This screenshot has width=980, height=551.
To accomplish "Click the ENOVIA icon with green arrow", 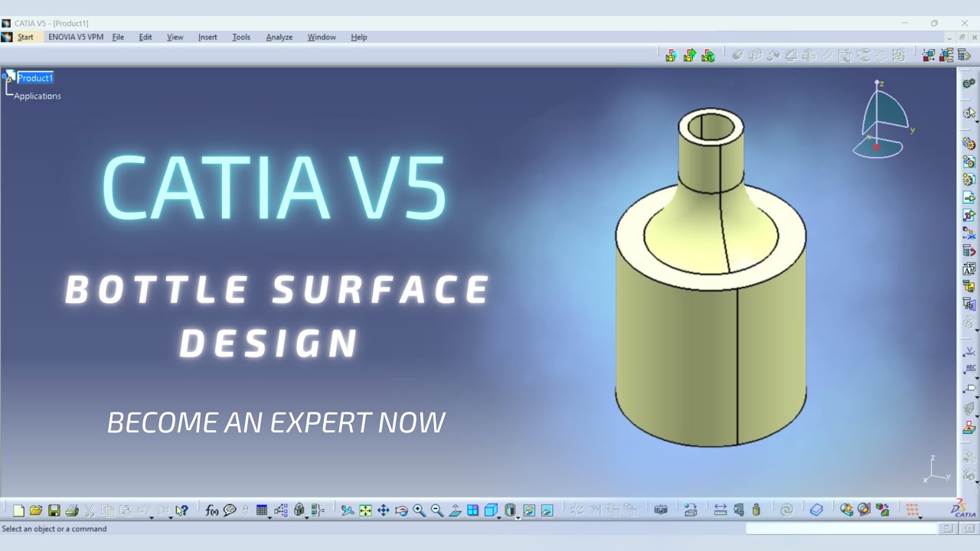I will coord(690,55).
